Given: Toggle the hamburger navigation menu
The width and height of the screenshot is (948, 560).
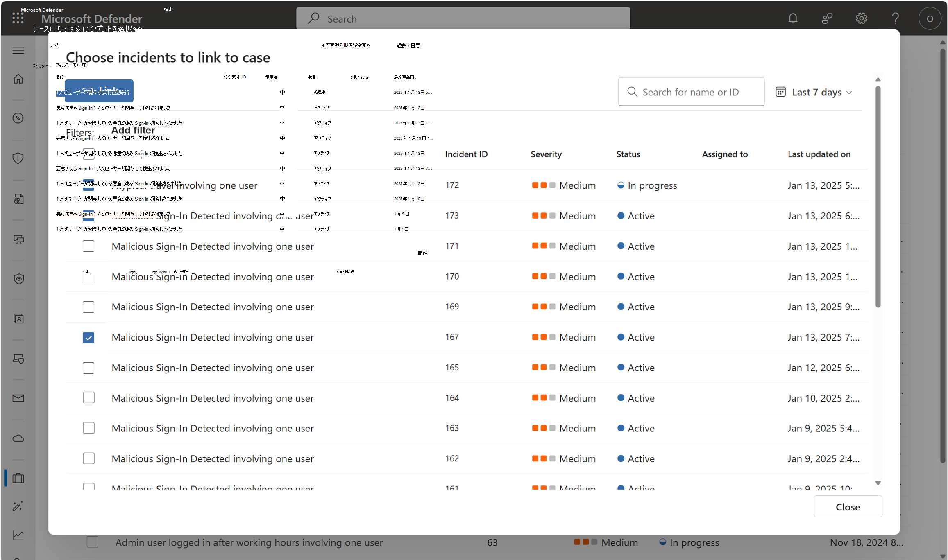Looking at the screenshot, I should click(x=18, y=50).
